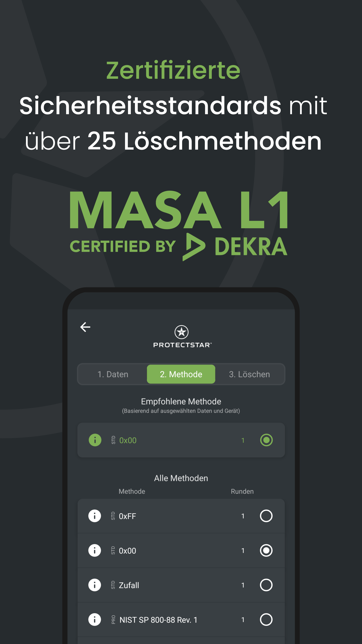362x644 pixels.
Task: Select 0x00 radio in Alle Methoden list
Action: [x=266, y=550]
